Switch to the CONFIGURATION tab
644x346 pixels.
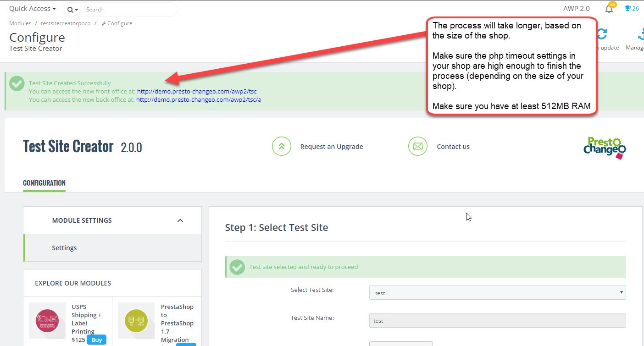[x=44, y=183]
